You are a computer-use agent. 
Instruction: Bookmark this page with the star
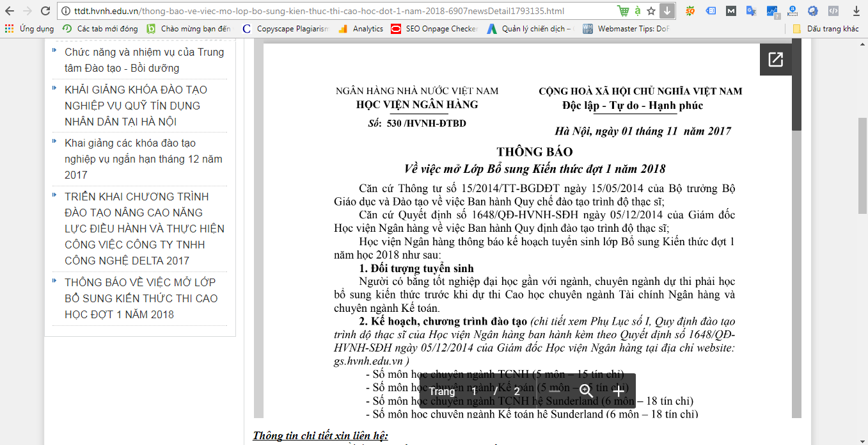651,11
